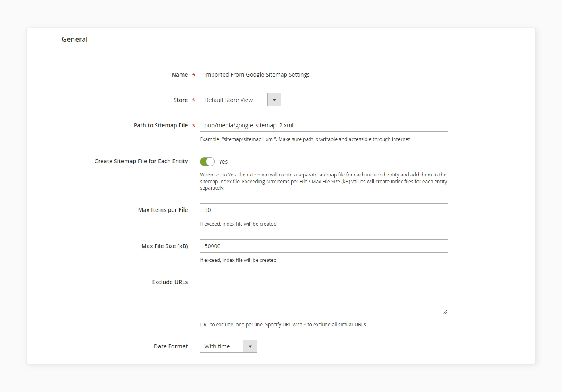The height and width of the screenshot is (392, 562).
Task: Click the 'Date Format' label
Action: (171, 346)
